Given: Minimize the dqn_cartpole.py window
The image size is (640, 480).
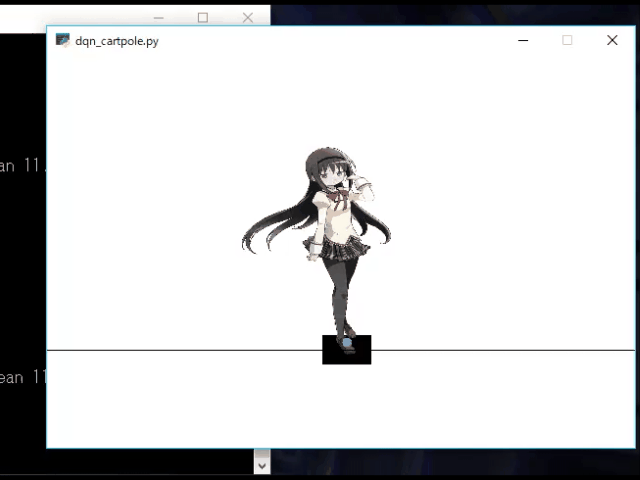Looking at the screenshot, I should 523,40.
